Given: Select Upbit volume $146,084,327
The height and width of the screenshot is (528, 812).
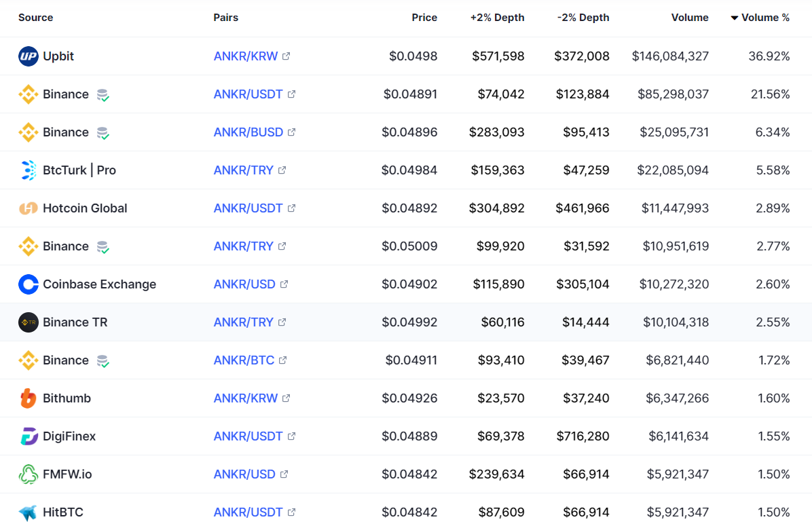Looking at the screenshot, I should (670, 56).
